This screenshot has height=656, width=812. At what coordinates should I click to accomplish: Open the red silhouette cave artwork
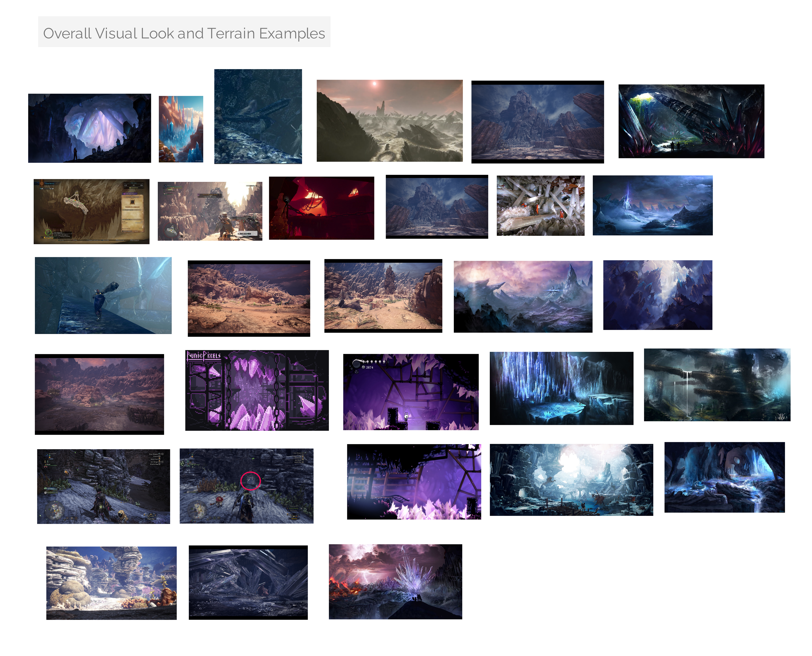[x=321, y=208]
